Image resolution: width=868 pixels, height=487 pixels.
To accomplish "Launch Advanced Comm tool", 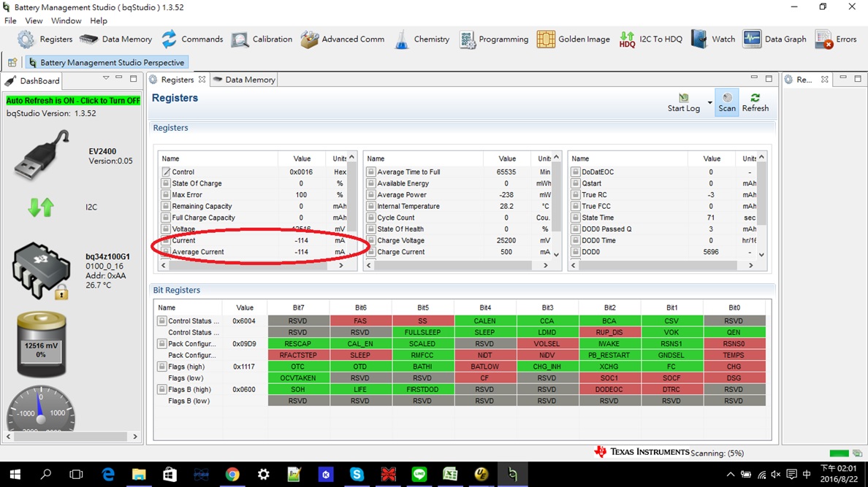I will pos(343,39).
